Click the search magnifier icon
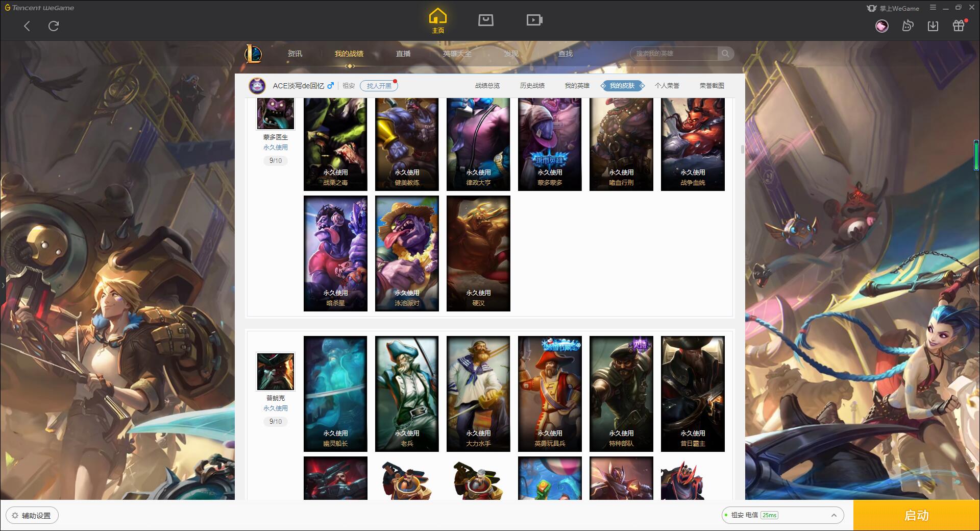Screen dimensions: 980x531 point(725,54)
